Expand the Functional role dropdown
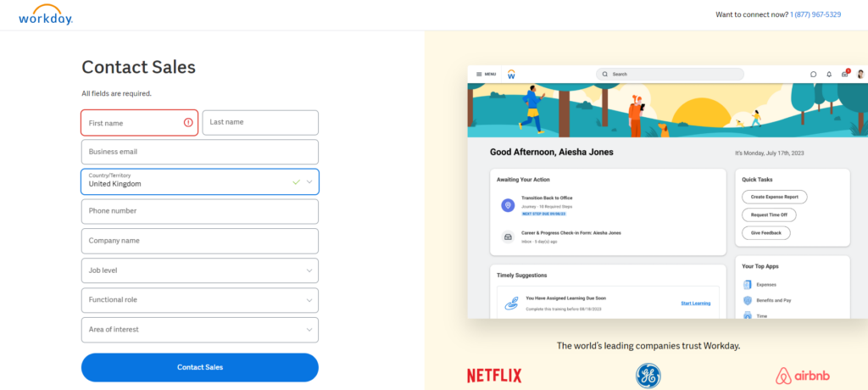This screenshot has height=390, width=868. point(200,299)
